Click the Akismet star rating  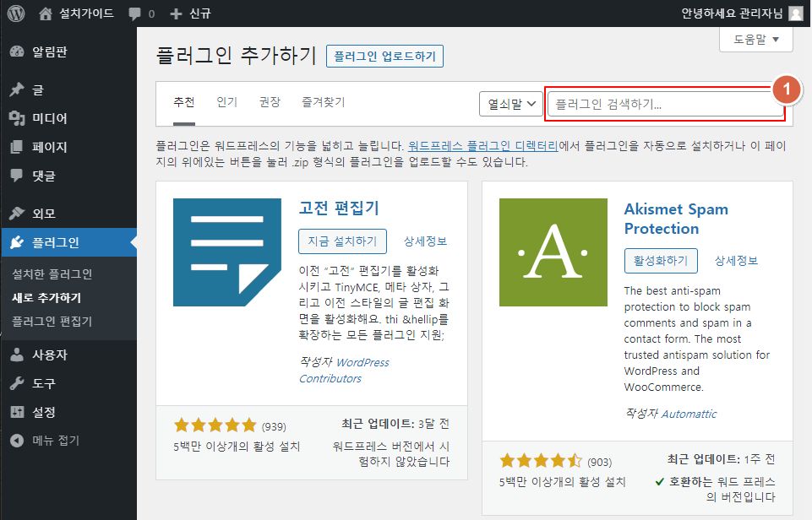coord(541,461)
